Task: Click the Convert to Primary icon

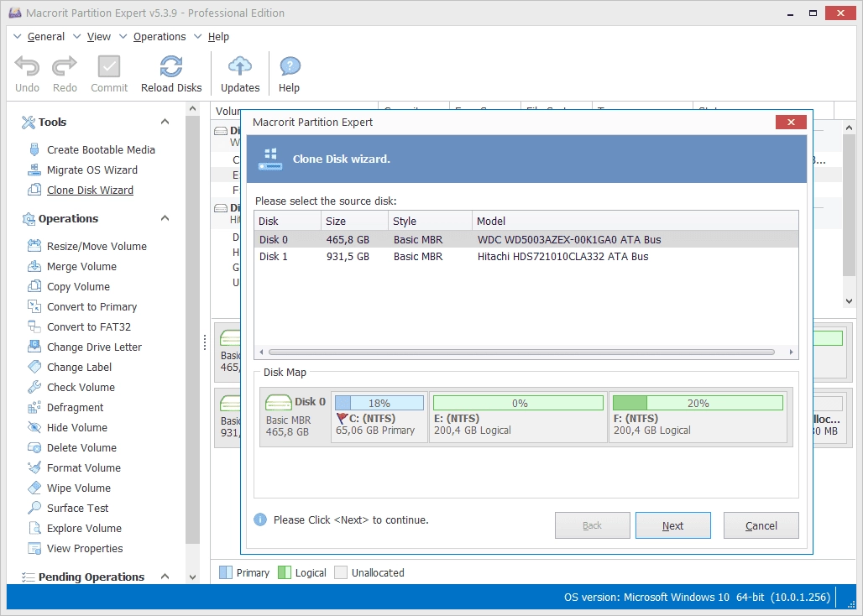Action: 34,306
